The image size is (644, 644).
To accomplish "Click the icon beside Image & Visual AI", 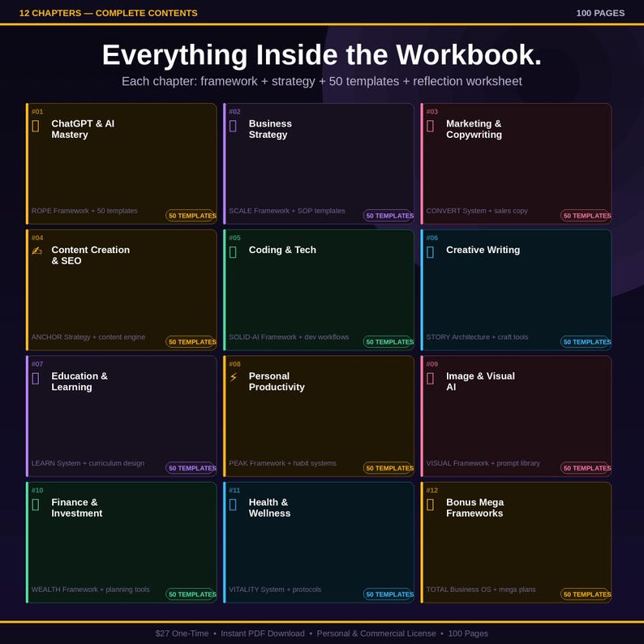I will (430, 378).
